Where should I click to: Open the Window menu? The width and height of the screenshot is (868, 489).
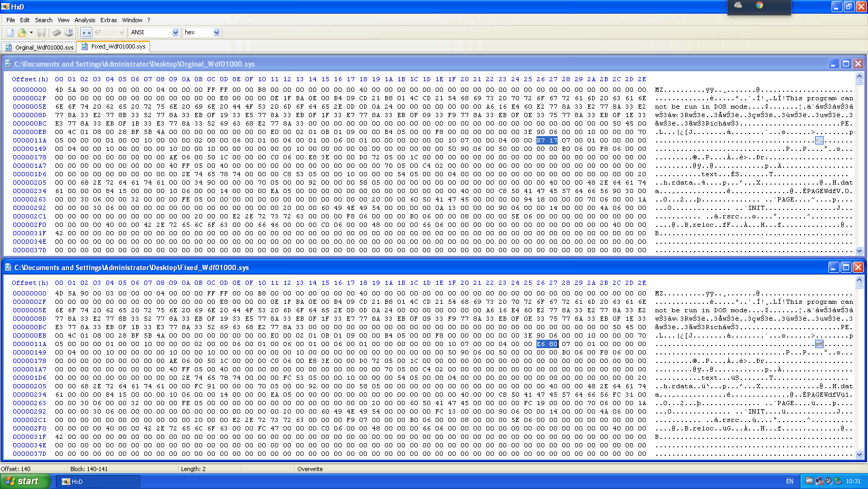132,20
